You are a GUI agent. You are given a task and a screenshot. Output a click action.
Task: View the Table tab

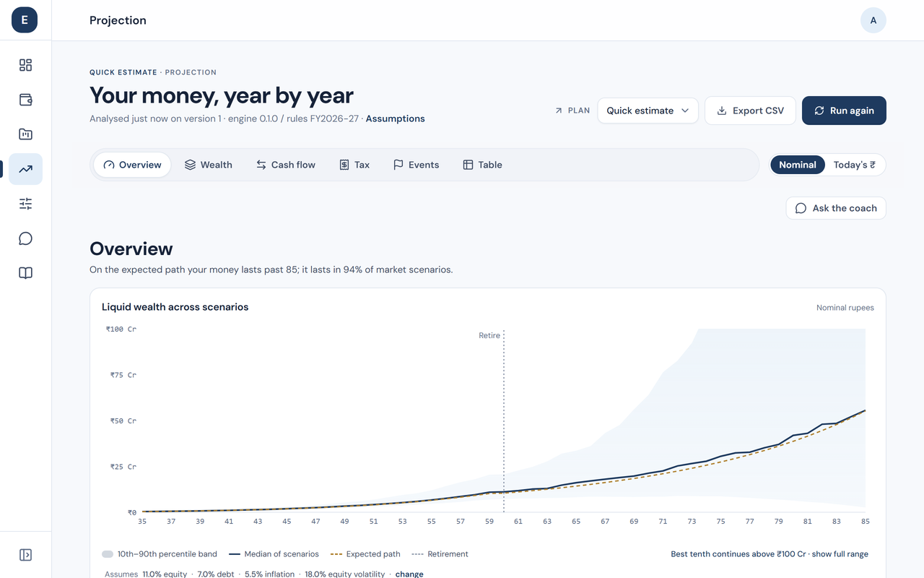pyautogui.click(x=482, y=165)
